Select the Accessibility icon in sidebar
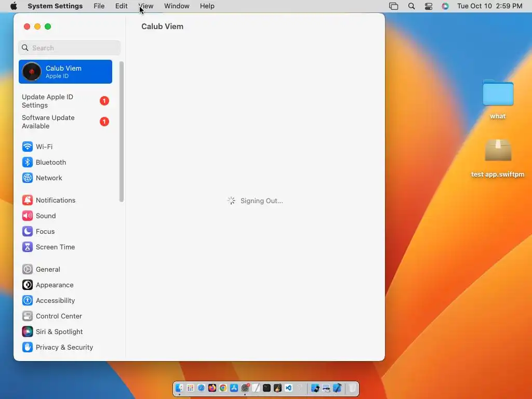Screen dimensions: 532x399 pos(28,301)
